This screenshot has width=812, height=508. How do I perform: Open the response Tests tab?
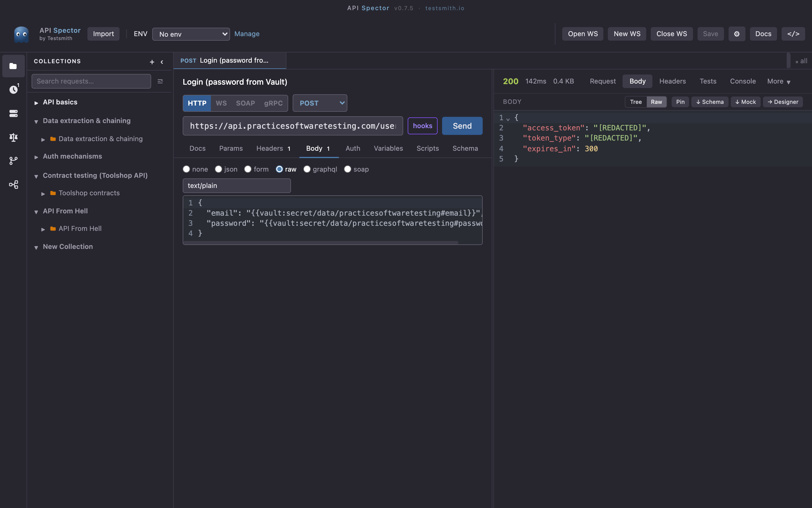pos(708,81)
